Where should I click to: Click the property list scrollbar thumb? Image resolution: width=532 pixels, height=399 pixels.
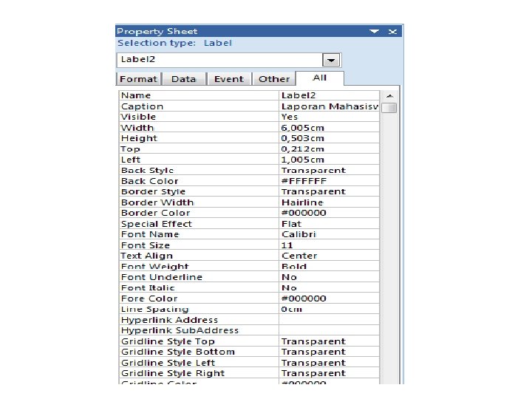(389, 108)
